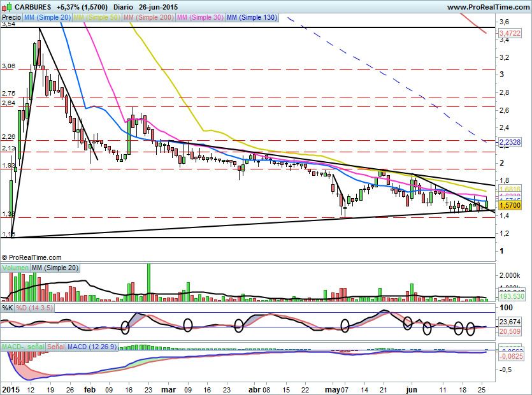532x395 pixels.
Task: Click the -0,5 MACD axis label
Action: pyautogui.click(x=505, y=370)
